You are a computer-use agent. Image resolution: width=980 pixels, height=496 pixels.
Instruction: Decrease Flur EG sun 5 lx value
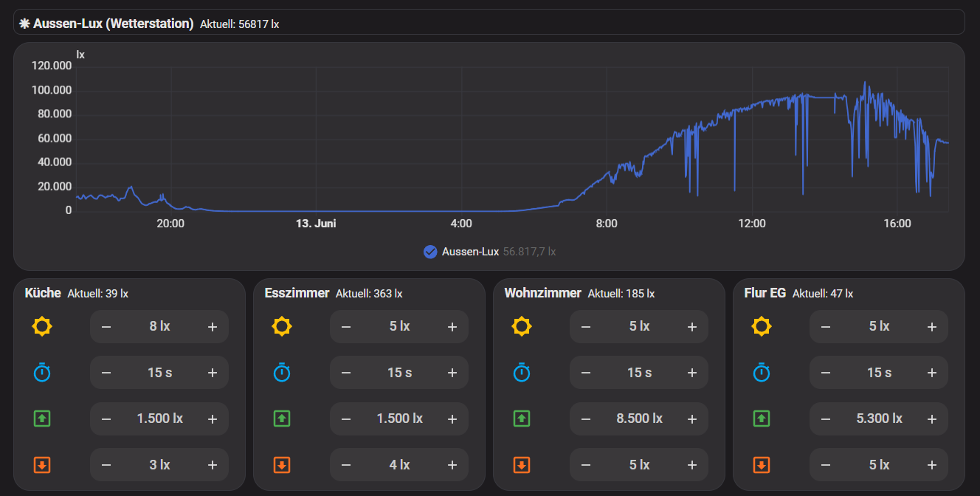click(x=826, y=326)
